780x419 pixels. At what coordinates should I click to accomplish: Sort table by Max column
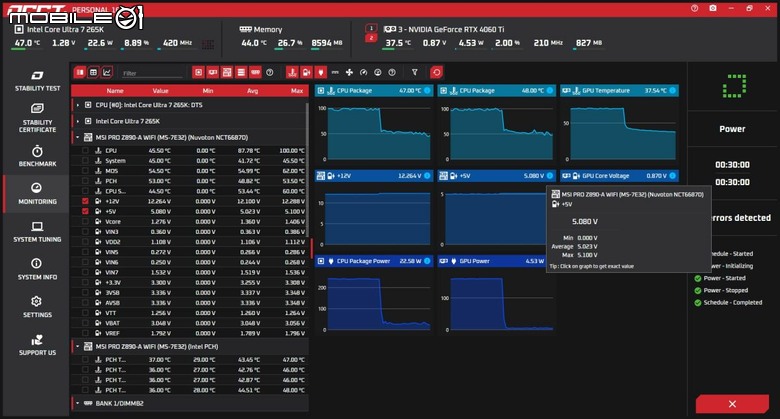pos(297,91)
